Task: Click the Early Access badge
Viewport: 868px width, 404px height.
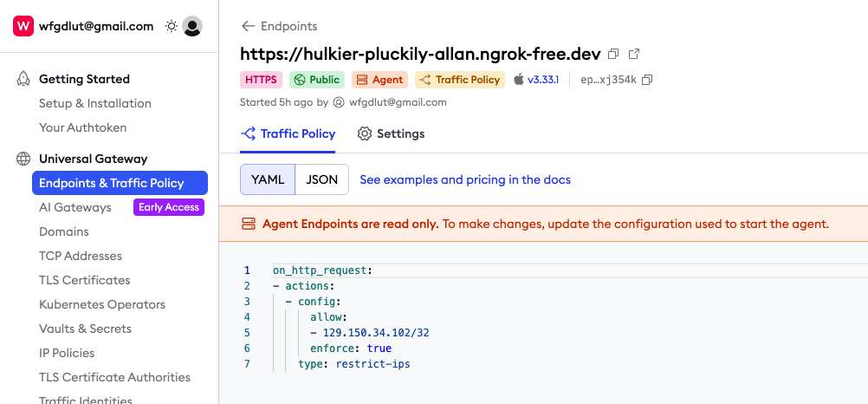Action: 169,207
